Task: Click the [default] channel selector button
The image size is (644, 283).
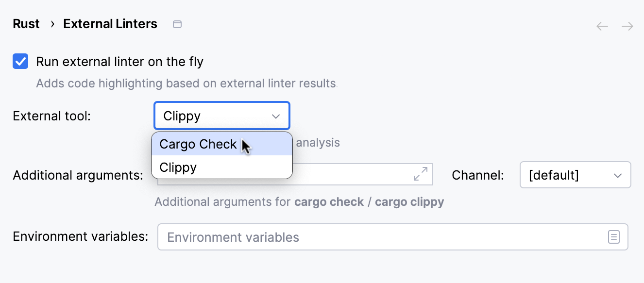Action: tap(575, 175)
